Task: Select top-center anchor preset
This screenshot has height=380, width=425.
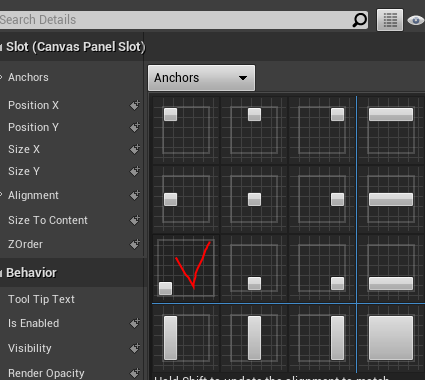Action: coord(254,130)
